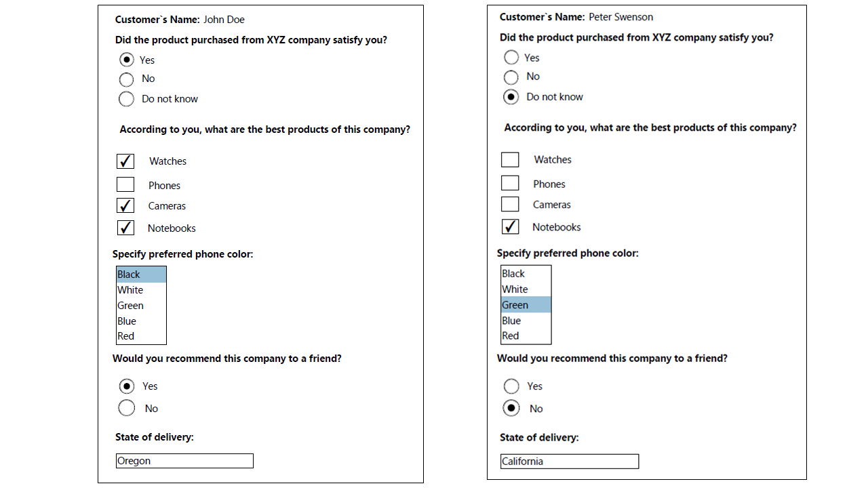The image size is (868, 488).
Task: Select 'No' satisfaction option on John Doe's form
Action: pyautogui.click(x=126, y=79)
